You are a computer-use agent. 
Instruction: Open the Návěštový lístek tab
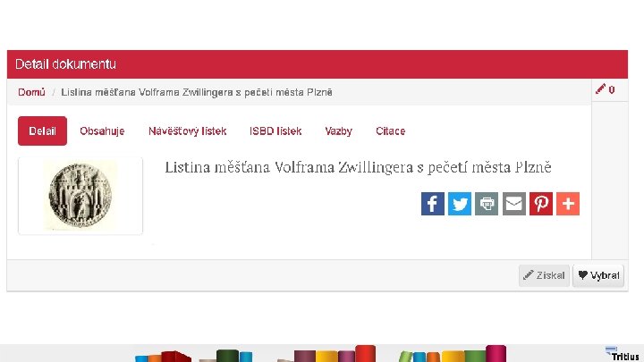(x=187, y=130)
